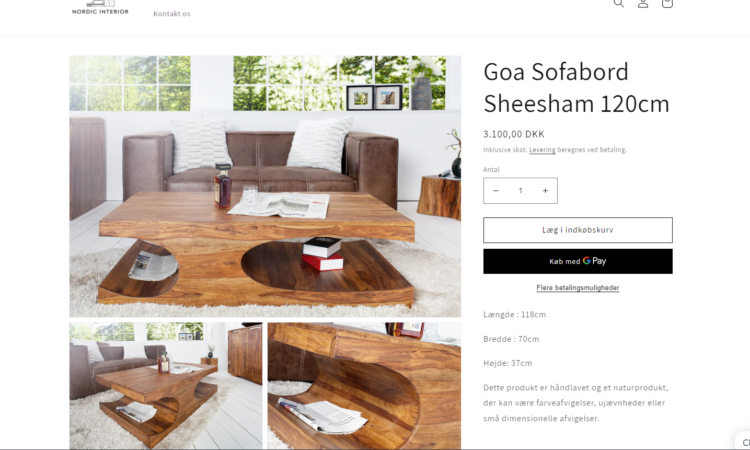
Task: Click the quantity input field
Action: point(520,191)
